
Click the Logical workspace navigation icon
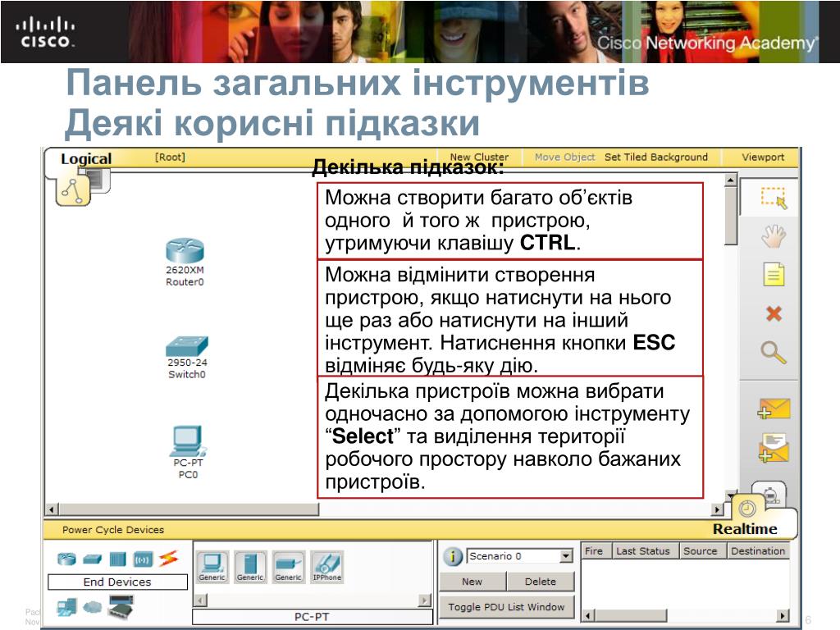point(73,191)
